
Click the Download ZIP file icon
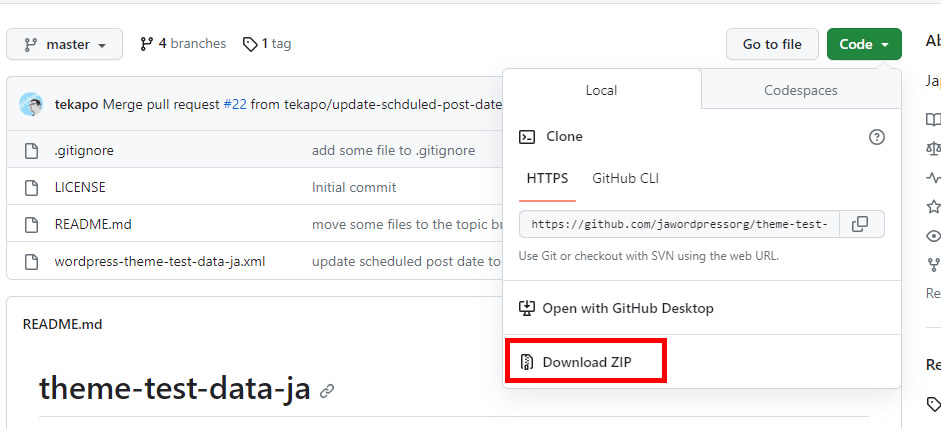pyautogui.click(x=527, y=362)
